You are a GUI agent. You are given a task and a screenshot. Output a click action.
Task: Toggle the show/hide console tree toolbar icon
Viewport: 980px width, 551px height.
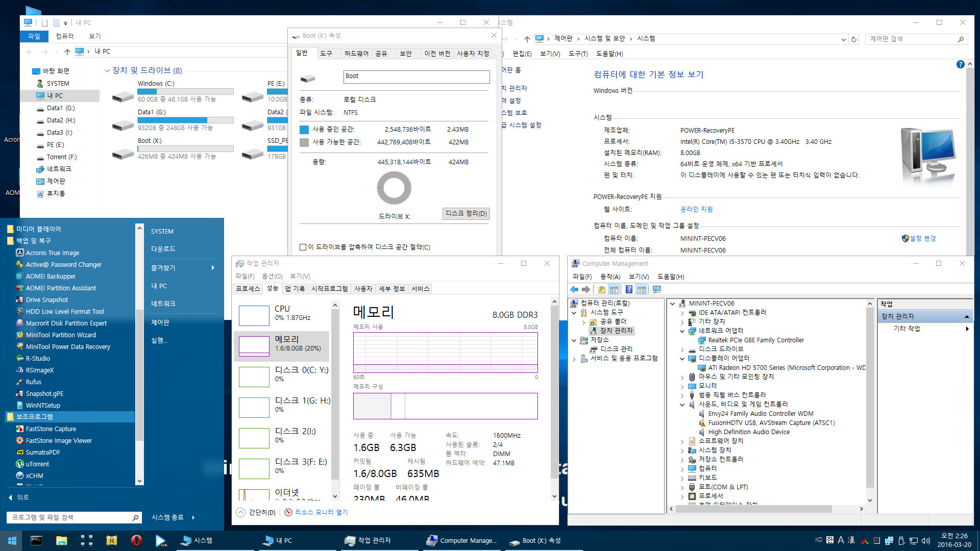pos(614,290)
